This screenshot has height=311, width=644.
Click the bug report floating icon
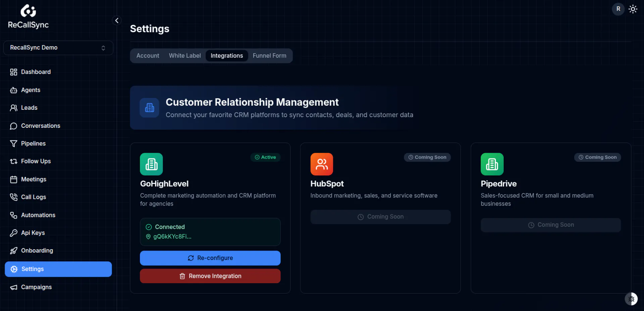point(631,299)
